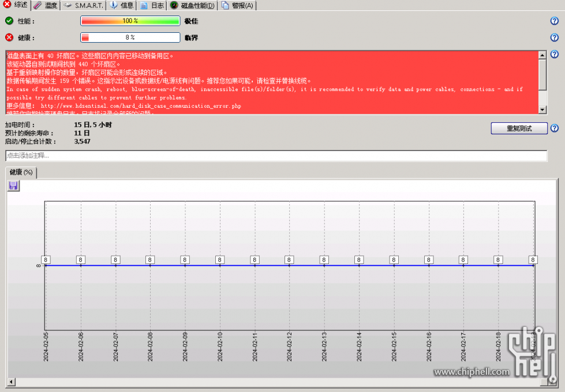Click the red cross icon beside 健康
The width and height of the screenshot is (565, 392).
(x=9, y=37)
